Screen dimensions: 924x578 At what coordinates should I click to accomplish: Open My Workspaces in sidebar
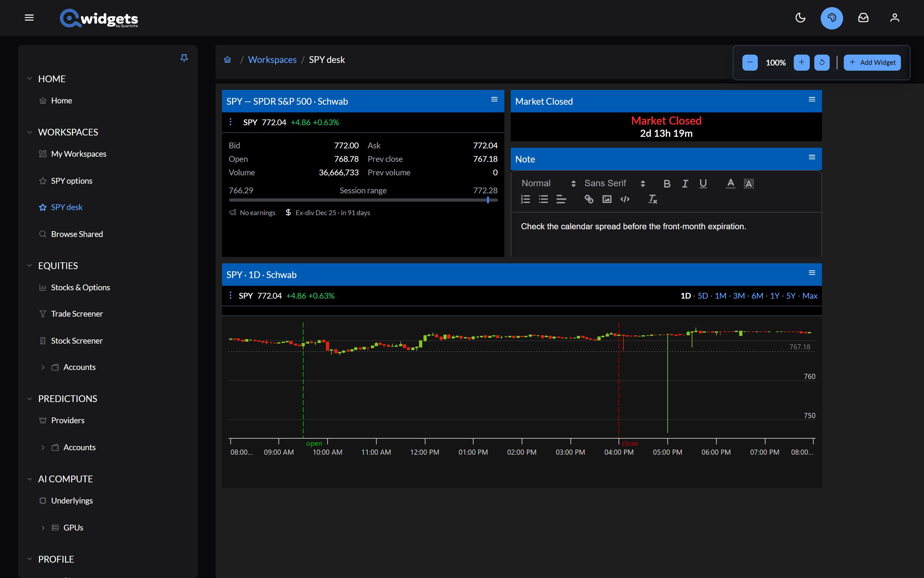(x=79, y=154)
